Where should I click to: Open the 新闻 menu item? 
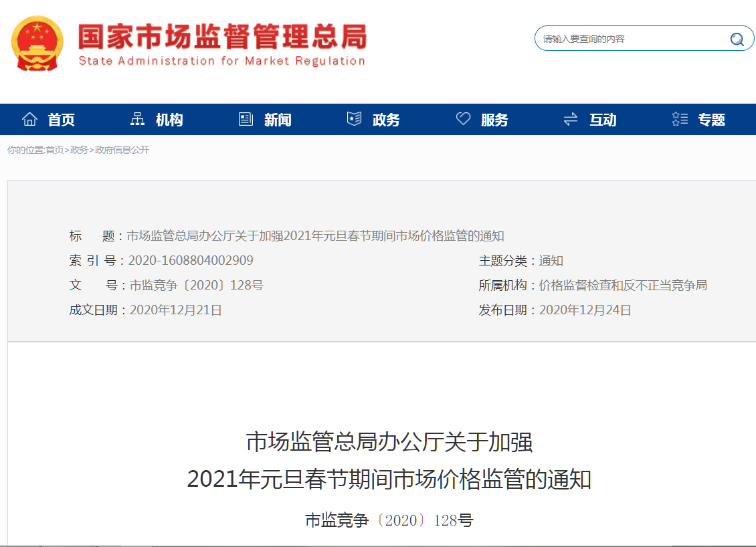point(278,120)
